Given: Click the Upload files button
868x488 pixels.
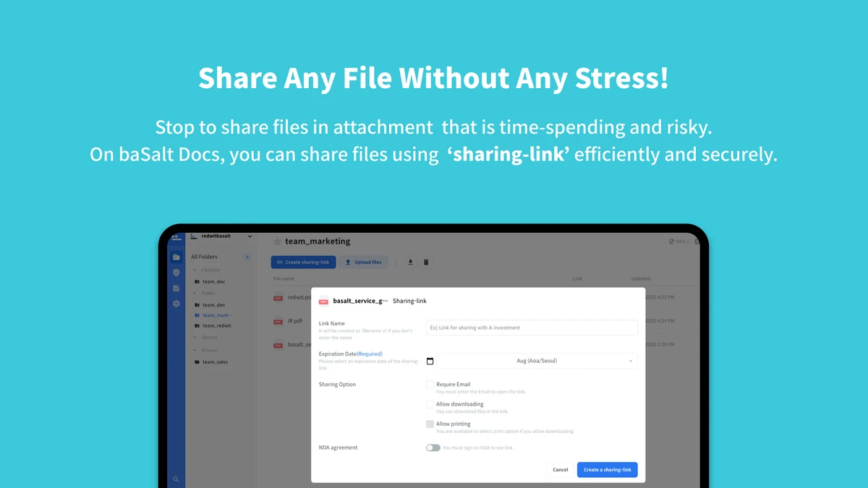Looking at the screenshot, I should (364, 262).
